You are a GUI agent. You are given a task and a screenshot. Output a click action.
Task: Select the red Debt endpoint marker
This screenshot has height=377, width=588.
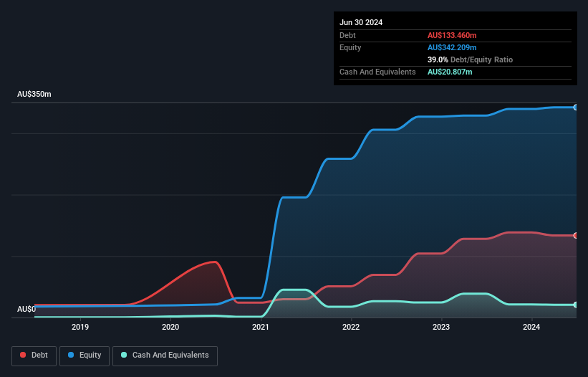point(576,236)
